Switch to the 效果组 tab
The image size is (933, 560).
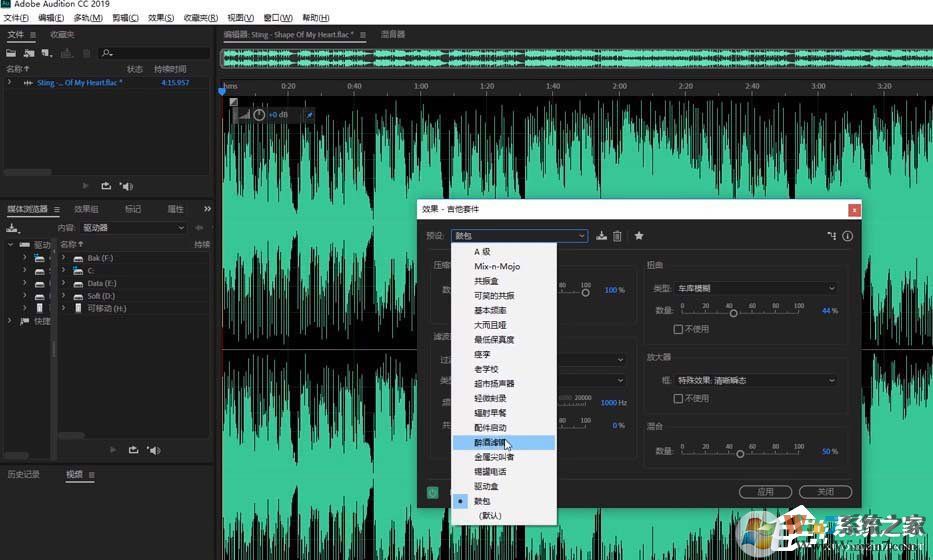(87, 209)
